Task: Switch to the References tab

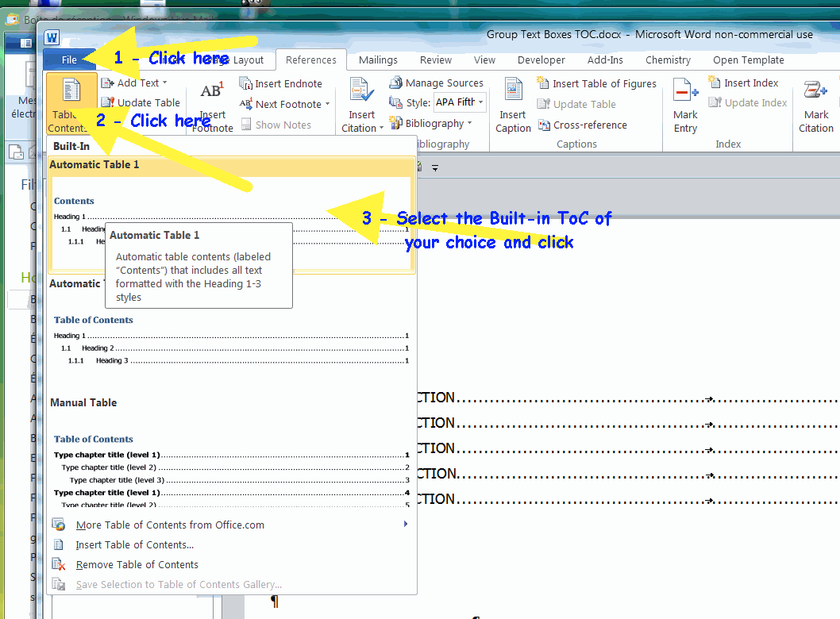Action: point(310,60)
